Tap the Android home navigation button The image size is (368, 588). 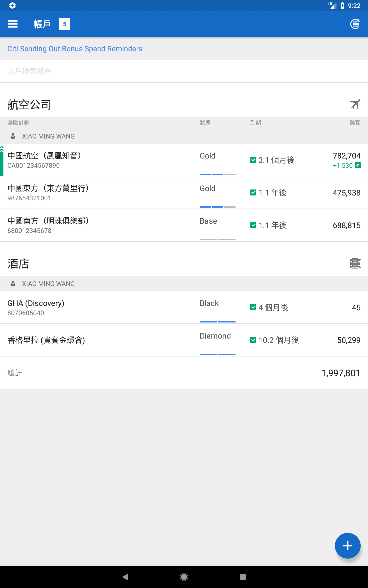tap(184, 577)
